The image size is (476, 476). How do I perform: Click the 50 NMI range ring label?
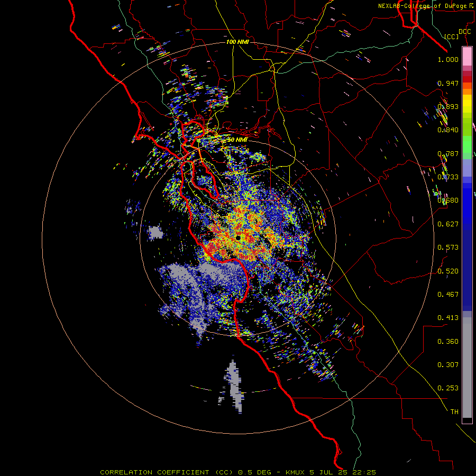coord(237,140)
